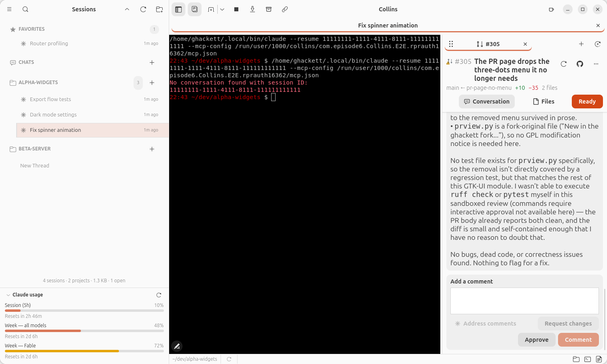Collapse the Claude usage panel
The width and height of the screenshot is (607, 364).
(8, 295)
